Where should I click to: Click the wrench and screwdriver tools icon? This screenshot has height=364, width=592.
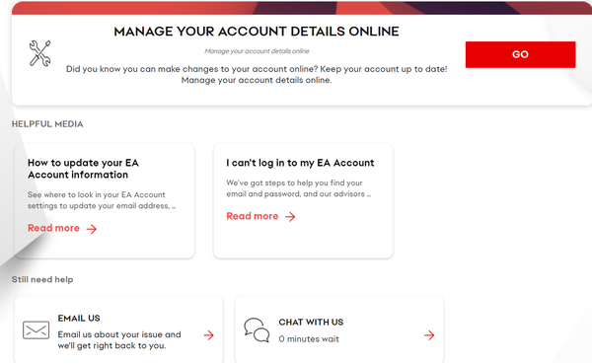pos(40,53)
